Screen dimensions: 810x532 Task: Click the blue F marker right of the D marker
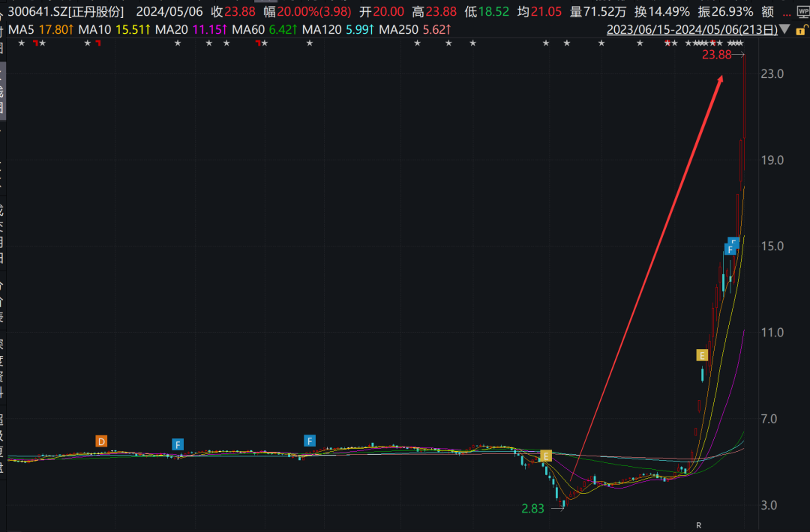(177, 444)
